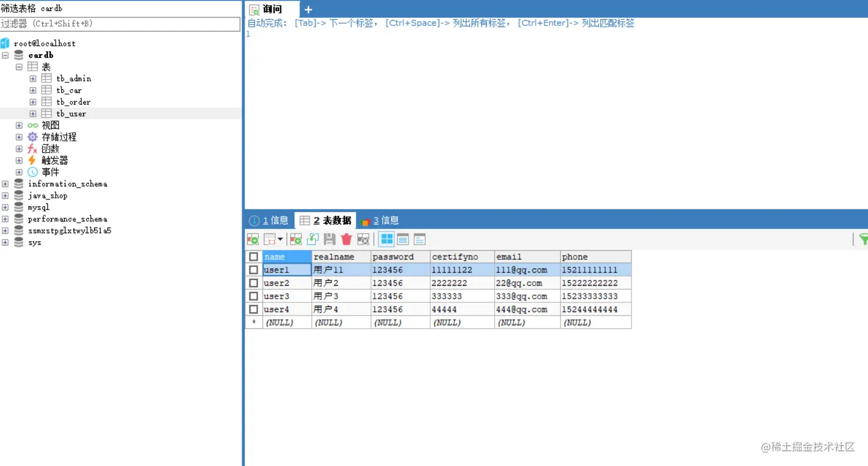
Task: Select the ssmxstpglxtwylb51a5 database
Action: pos(70,230)
